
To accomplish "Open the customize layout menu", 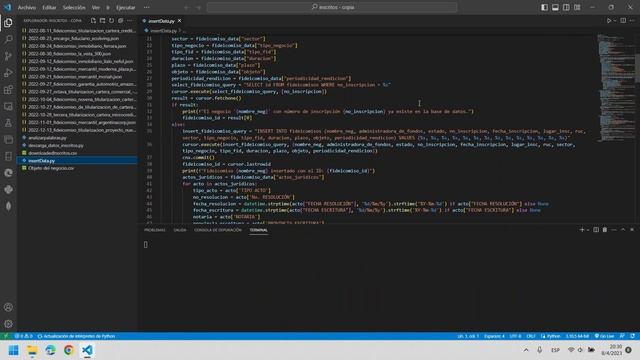I will pyautogui.click(x=577, y=7).
